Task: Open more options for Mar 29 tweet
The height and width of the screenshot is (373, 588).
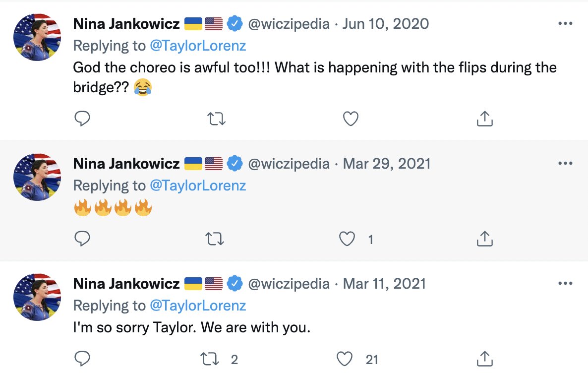Action: coord(566,163)
